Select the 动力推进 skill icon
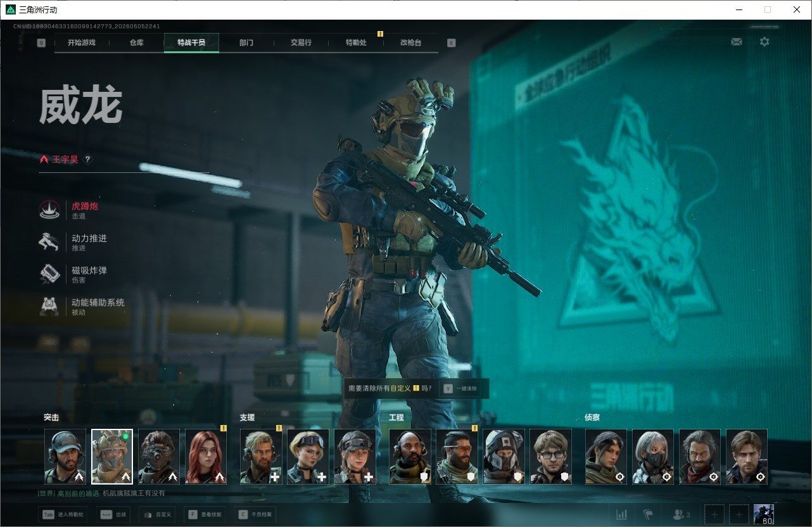812x527 pixels. coord(49,243)
